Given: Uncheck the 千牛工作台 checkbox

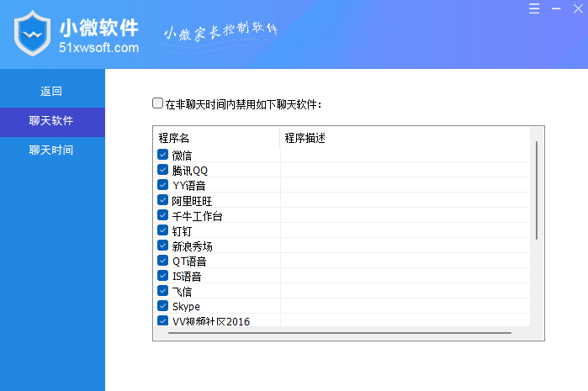Looking at the screenshot, I should (x=162, y=214).
